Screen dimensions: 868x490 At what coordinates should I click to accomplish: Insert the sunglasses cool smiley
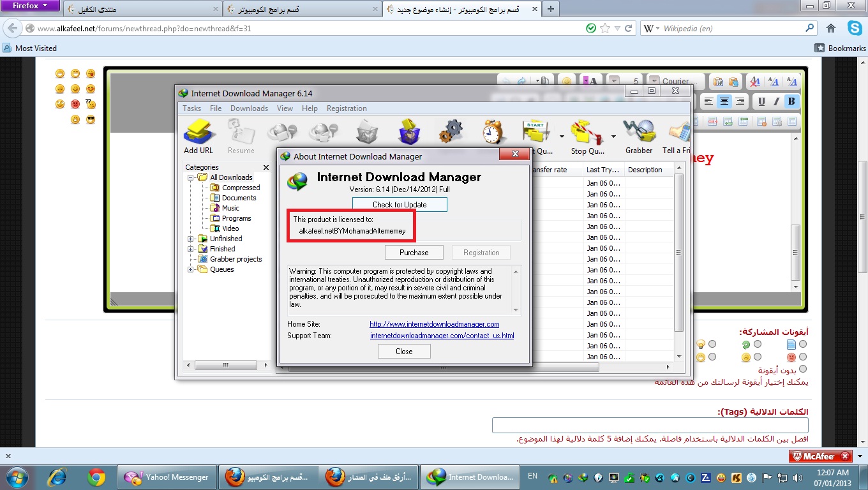91,119
